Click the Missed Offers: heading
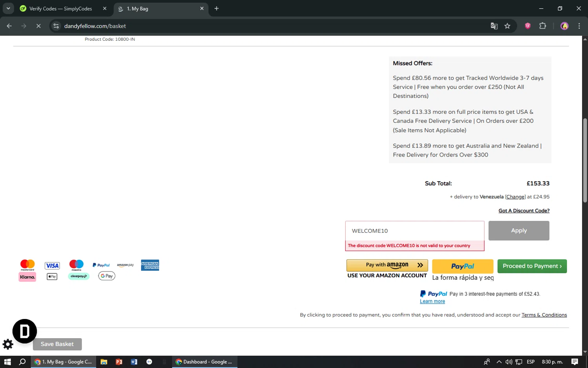The image size is (588, 368). 412,63
